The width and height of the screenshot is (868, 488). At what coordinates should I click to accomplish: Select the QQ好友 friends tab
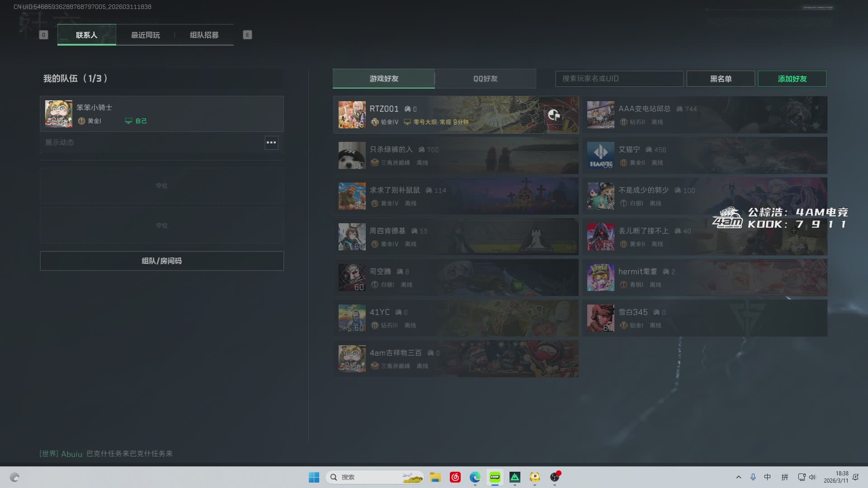[486, 79]
